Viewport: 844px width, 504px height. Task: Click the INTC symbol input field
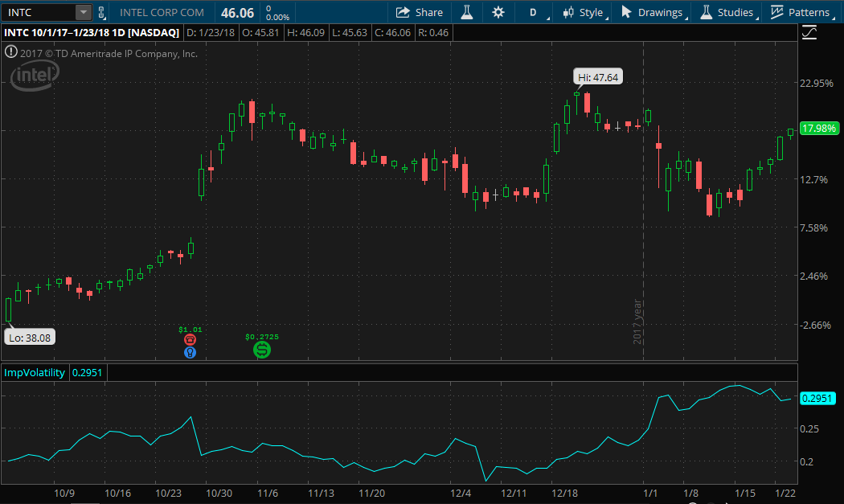pos(39,12)
